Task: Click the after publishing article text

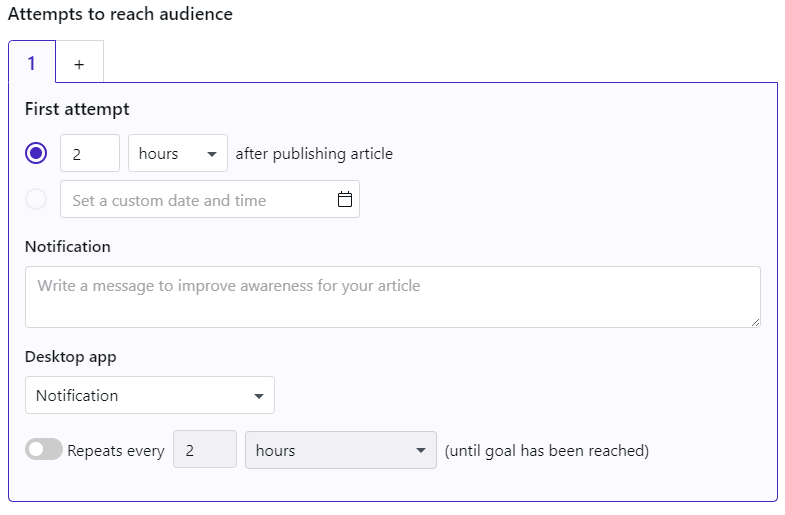Action: (x=314, y=154)
